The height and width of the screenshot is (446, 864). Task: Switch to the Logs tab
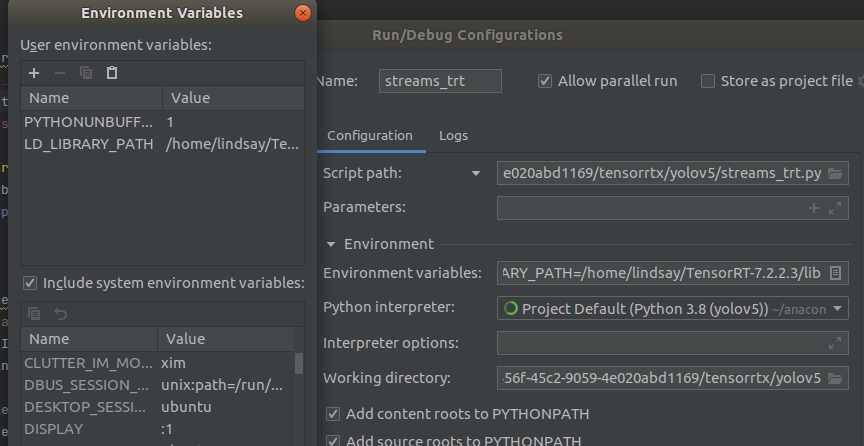pyautogui.click(x=453, y=135)
